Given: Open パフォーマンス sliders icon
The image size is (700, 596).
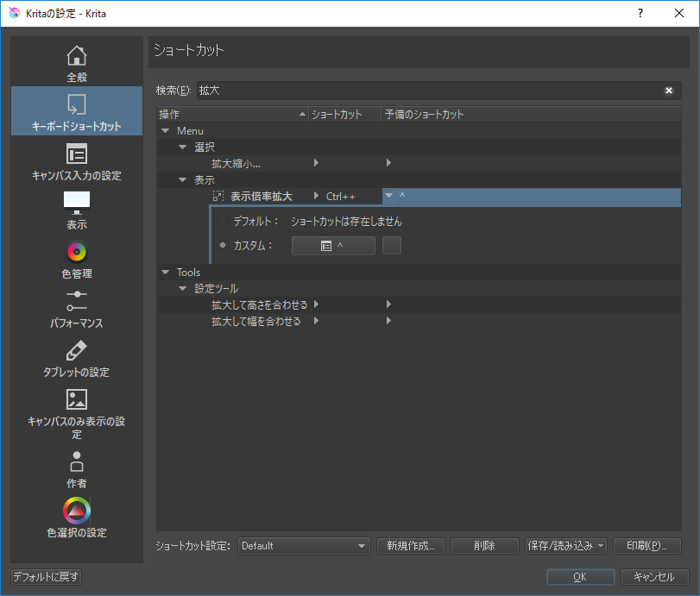Looking at the screenshot, I should 77,301.
